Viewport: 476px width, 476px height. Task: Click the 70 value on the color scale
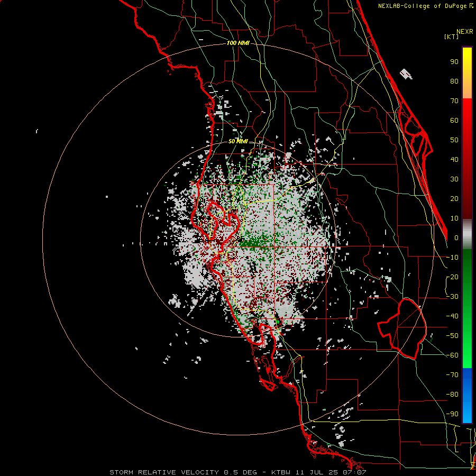click(x=454, y=101)
